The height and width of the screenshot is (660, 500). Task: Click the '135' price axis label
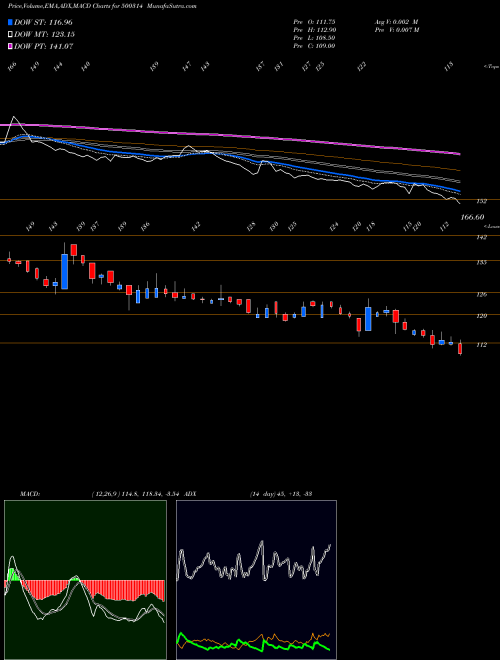point(482,263)
